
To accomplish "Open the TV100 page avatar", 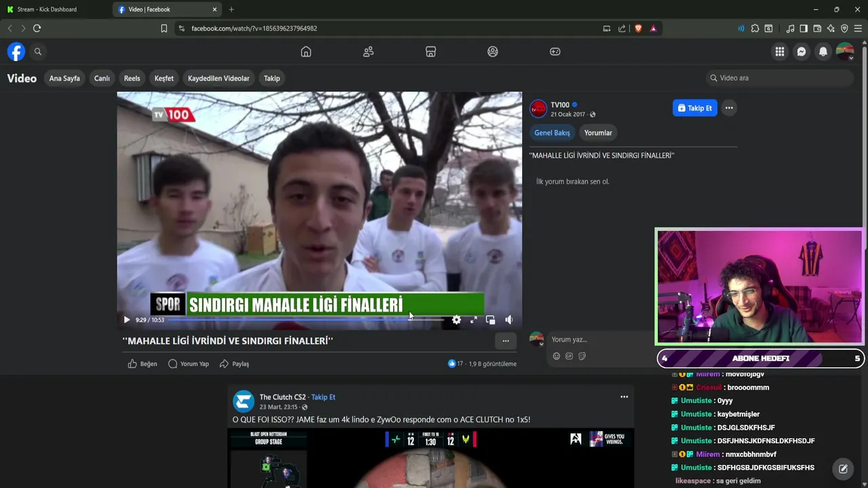I will tap(538, 108).
